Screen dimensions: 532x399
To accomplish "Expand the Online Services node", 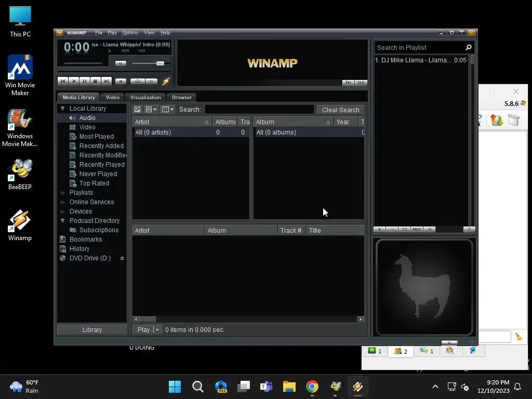I will [62, 202].
